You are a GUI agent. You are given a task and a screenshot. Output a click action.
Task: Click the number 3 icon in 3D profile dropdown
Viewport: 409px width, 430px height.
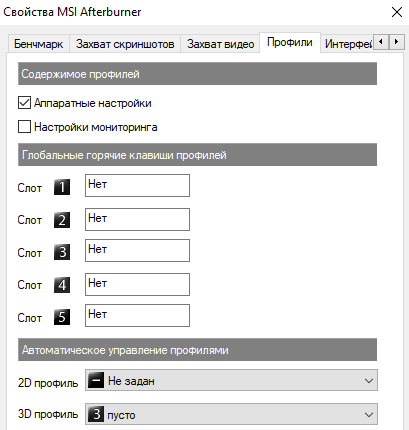coord(96,414)
